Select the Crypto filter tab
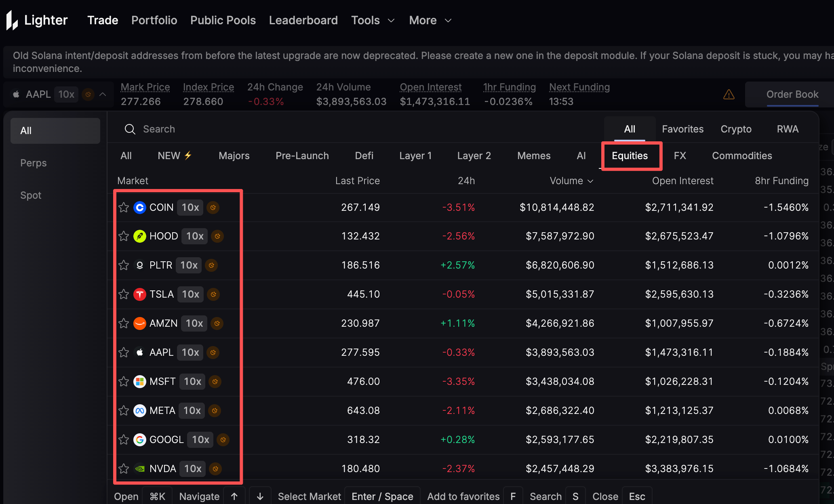The width and height of the screenshot is (834, 504). tap(736, 129)
